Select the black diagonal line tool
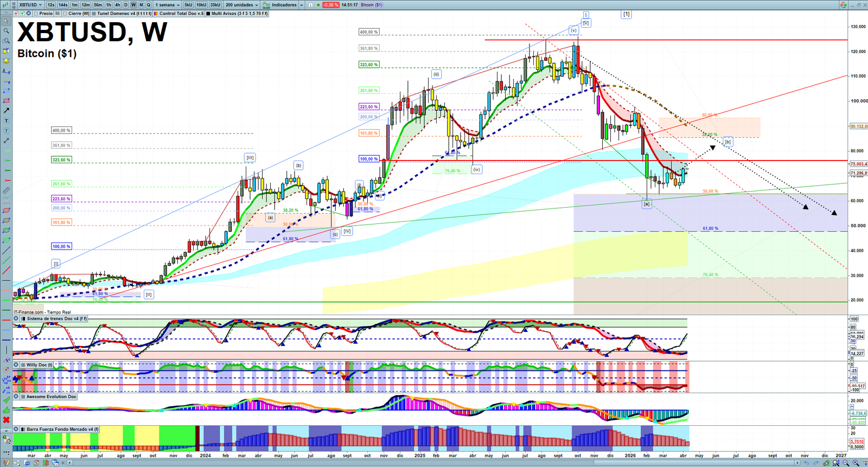Image resolution: width=868 pixels, height=467 pixels. [x=6, y=251]
